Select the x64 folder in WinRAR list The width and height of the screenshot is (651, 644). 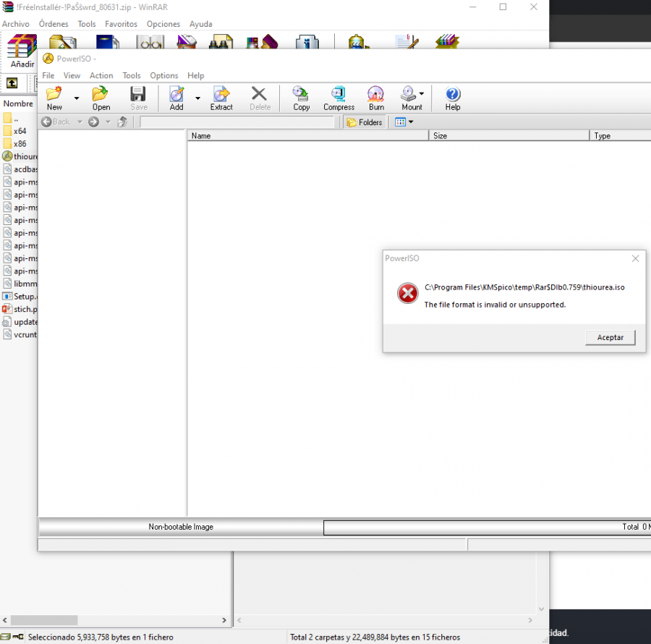pos(20,131)
